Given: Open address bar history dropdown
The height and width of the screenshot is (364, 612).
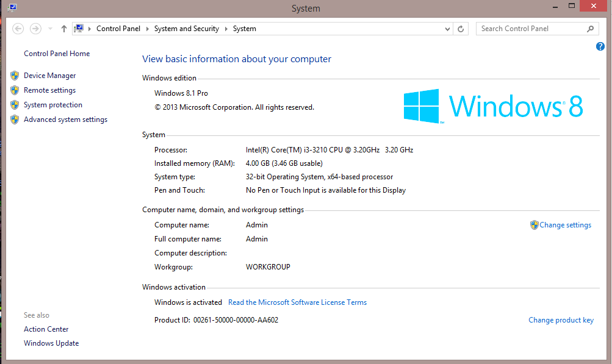Looking at the screenshot, I should pos(447,29).
